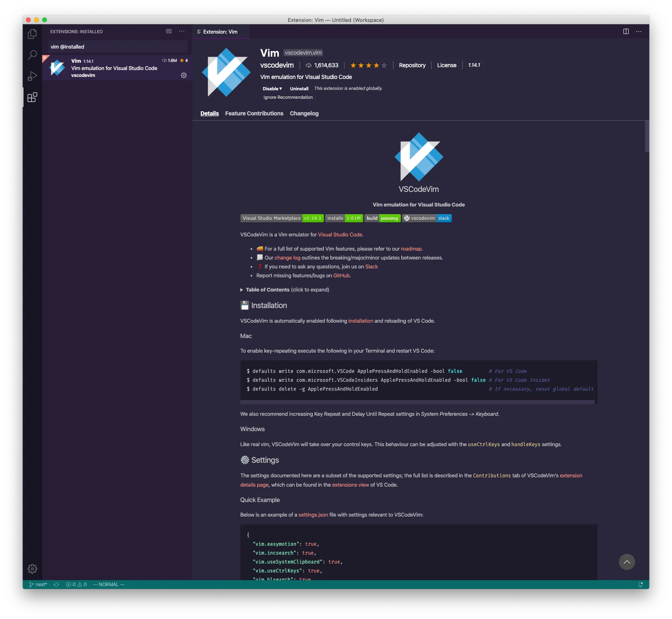Click the Uninstall button
The width and height of the screenshot is (672, 619).
(299, 89)
